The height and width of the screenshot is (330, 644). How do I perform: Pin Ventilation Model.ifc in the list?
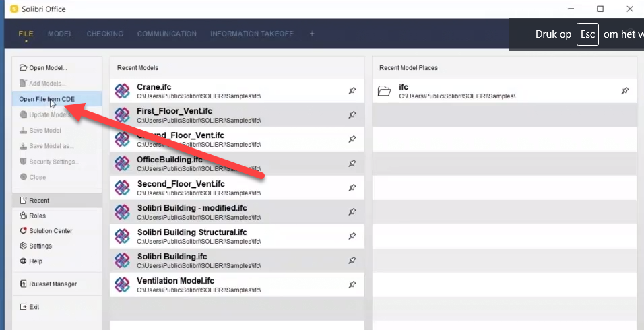click(352, 285)
